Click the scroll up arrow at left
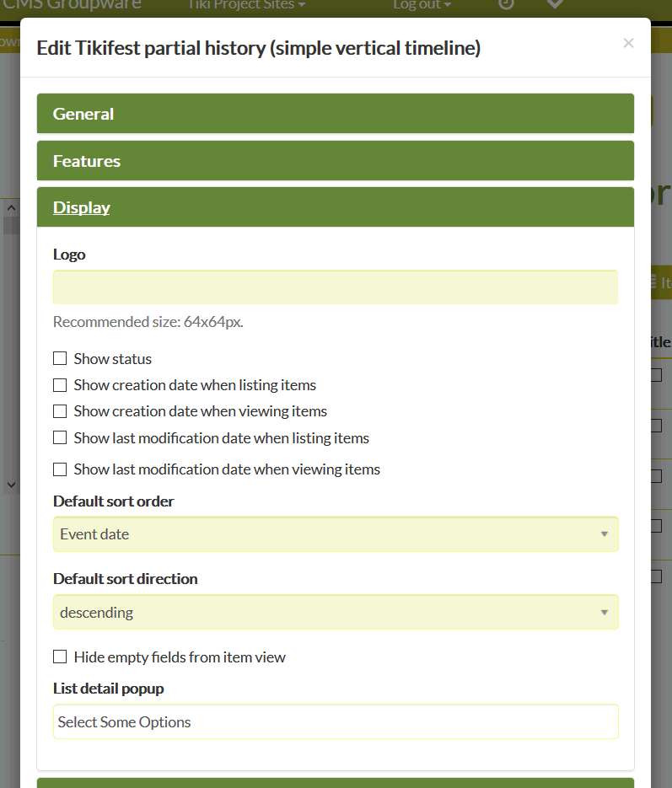Screen dimensions: 672x788 [11, 207]
